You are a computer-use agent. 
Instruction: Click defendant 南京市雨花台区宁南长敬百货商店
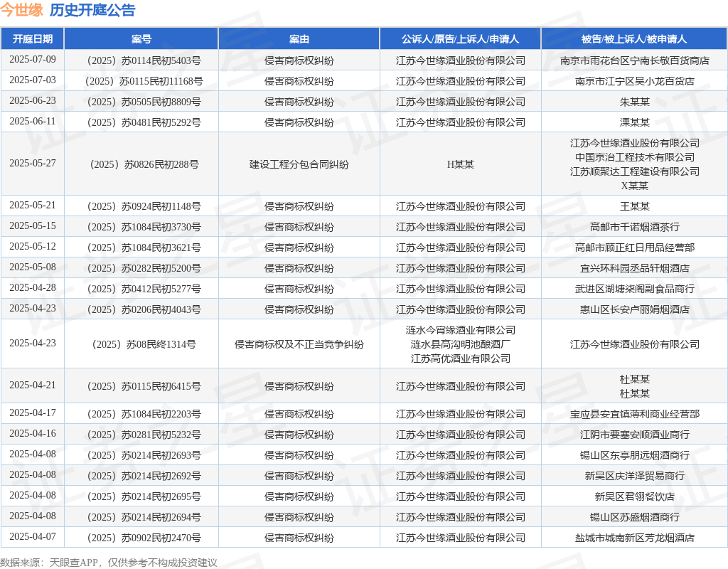point(635,60)
